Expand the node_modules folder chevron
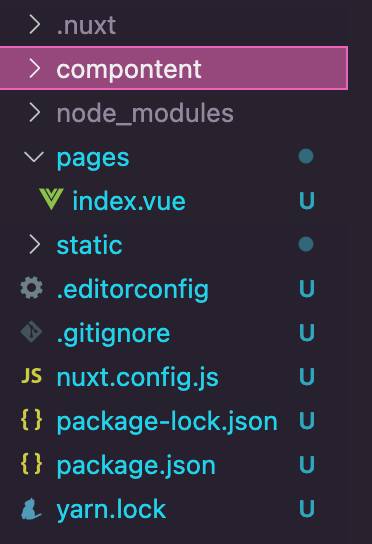The height and width of the screenshot is (544, 372). [x=34, y=112]
